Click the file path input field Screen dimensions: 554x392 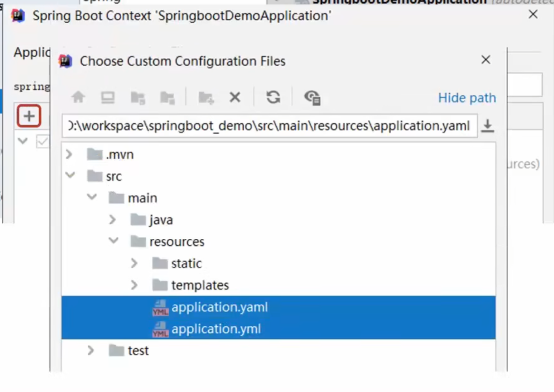(270, 126)
